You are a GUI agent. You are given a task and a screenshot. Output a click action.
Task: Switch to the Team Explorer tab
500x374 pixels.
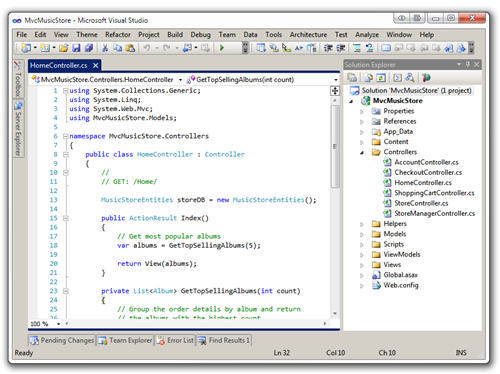125,340
